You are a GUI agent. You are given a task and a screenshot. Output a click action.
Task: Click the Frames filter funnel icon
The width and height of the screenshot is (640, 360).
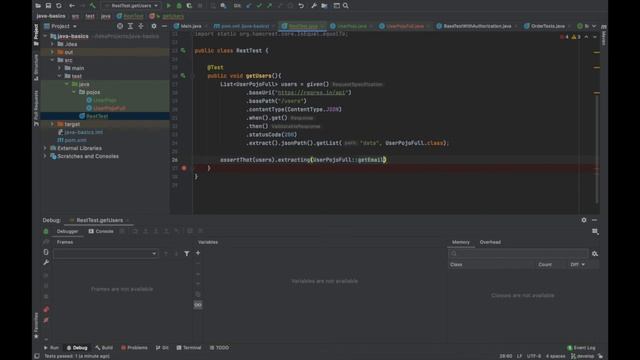[x=187, y=253]
